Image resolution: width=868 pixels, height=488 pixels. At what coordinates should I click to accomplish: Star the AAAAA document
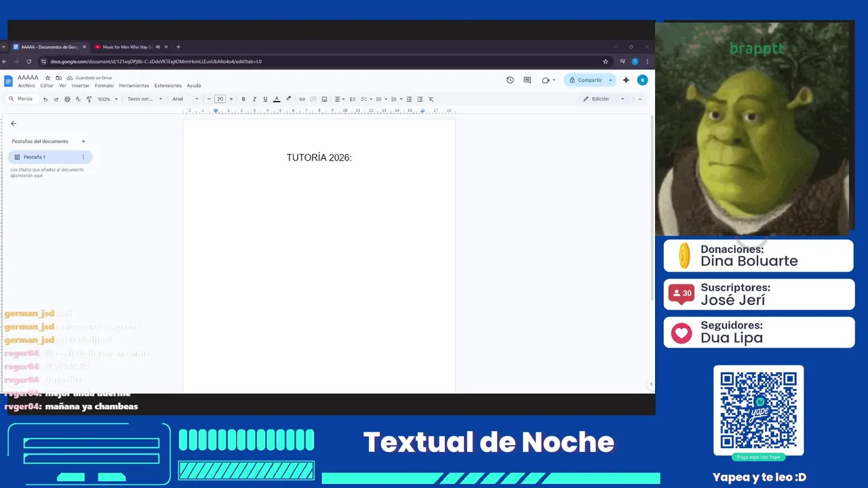[49, 78]
